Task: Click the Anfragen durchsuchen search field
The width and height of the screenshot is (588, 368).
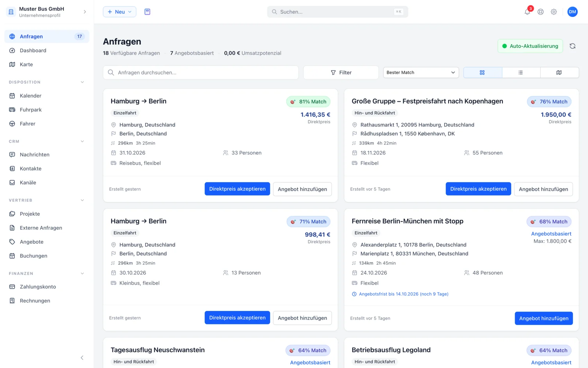Action: (x=201, y=72)
